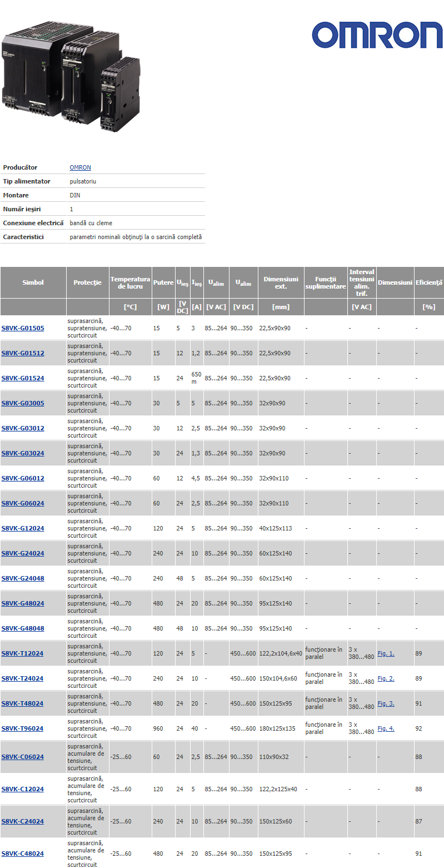Click dimensions cell '122,2x104,6x40'
Image resolution: width=444 pixels, height=868 pixels.
281,653
